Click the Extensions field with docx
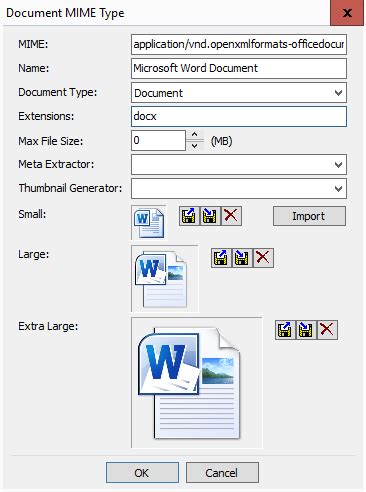Screen dimensions: 366x492 tap(239, 116)
